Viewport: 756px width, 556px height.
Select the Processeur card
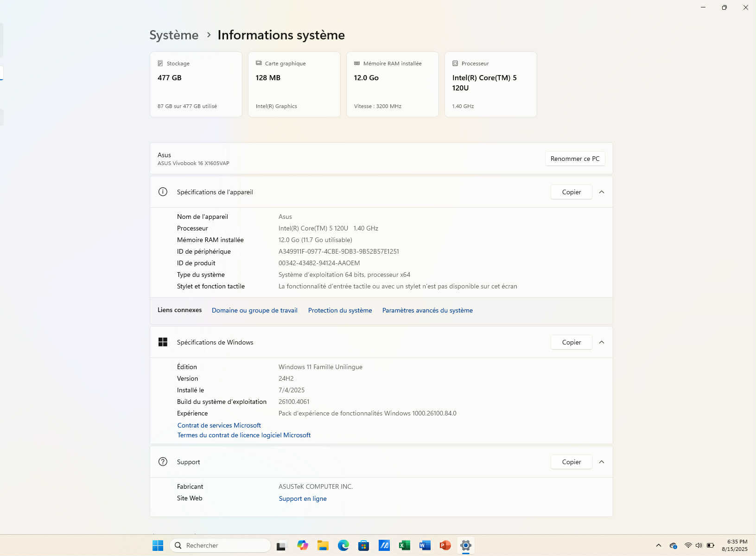[491, 84]
